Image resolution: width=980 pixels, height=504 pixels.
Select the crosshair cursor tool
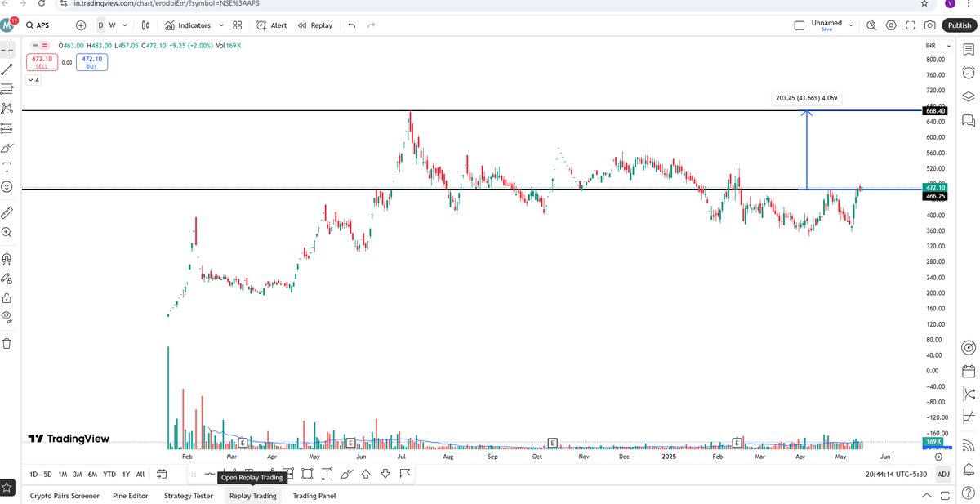7,51
